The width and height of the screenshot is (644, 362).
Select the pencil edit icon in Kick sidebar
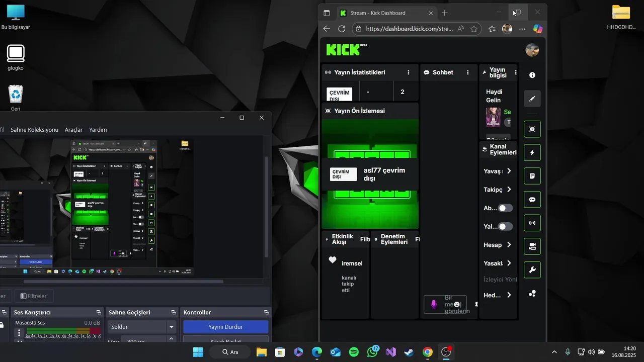[532, 99]
